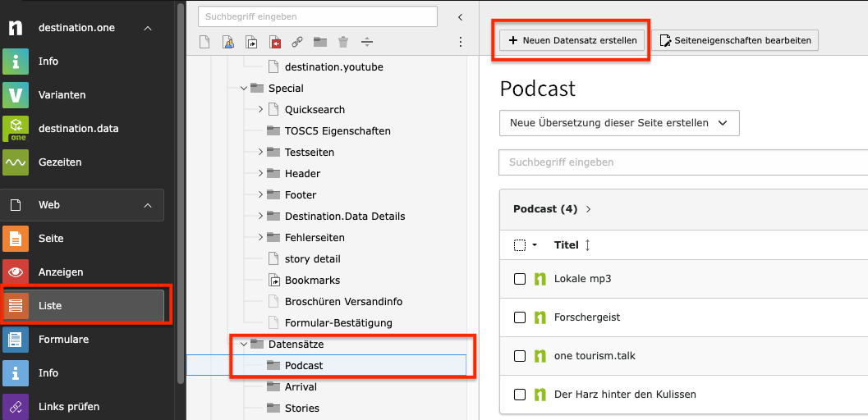Viewport: 868px width, 420px height.
Task: Collapse the Datensätze folder node
Action: click(244, 345)
